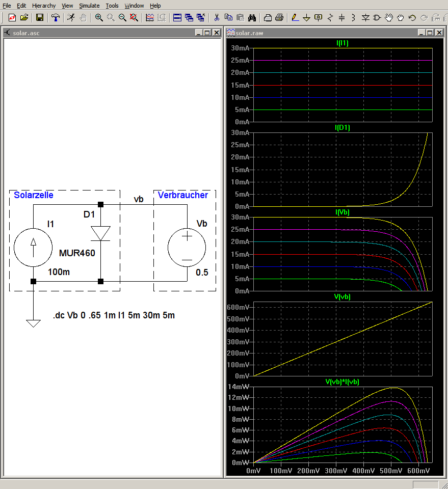The height and width of the screenshot is (489, 448).
Task: Run the simulation with the running-man icon
Action: [x=71, y=17]
